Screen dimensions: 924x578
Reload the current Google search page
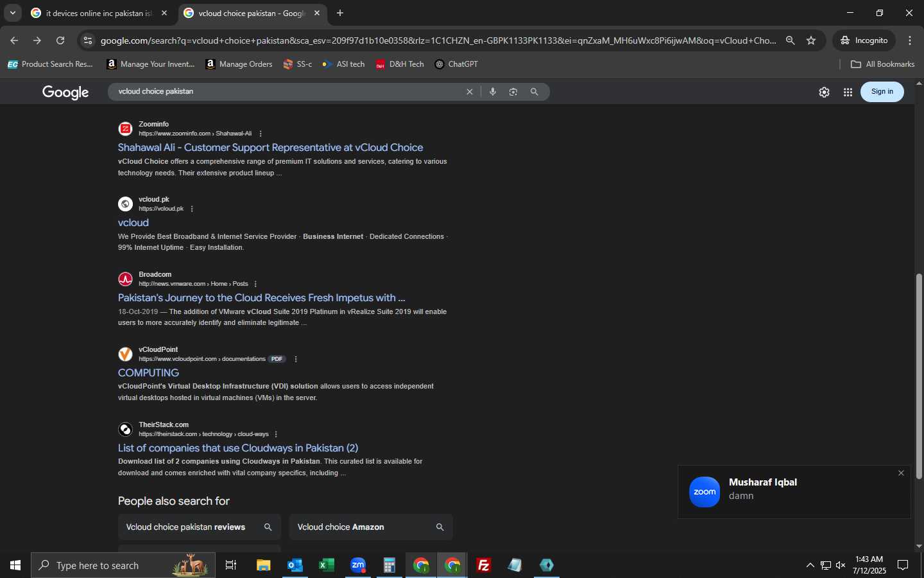(x=60, y=40)
